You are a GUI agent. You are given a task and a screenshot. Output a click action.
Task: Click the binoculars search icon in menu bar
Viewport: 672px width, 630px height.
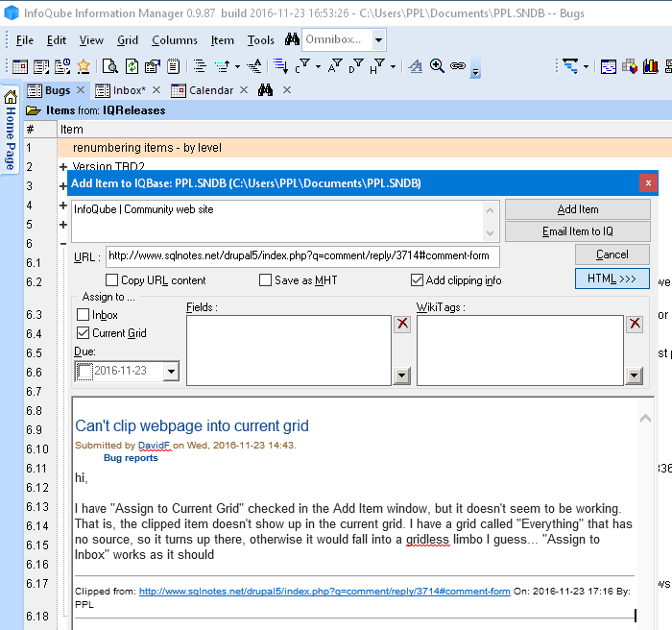[x=292, y=39]
